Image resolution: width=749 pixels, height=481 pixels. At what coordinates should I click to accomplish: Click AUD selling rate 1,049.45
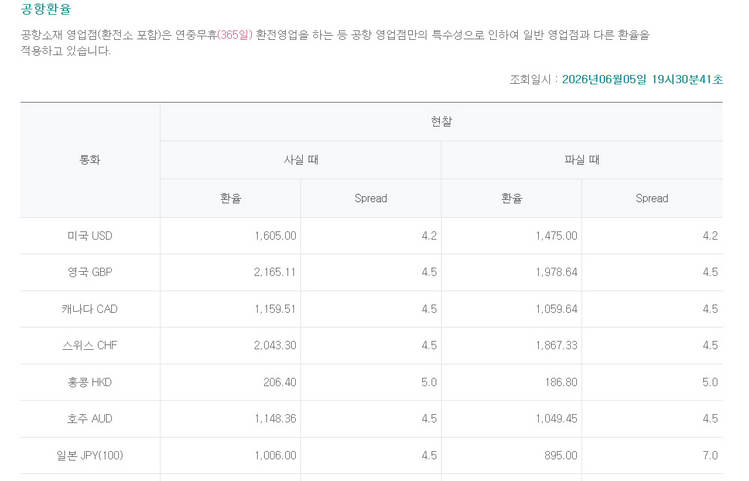(x=556, y=419)
